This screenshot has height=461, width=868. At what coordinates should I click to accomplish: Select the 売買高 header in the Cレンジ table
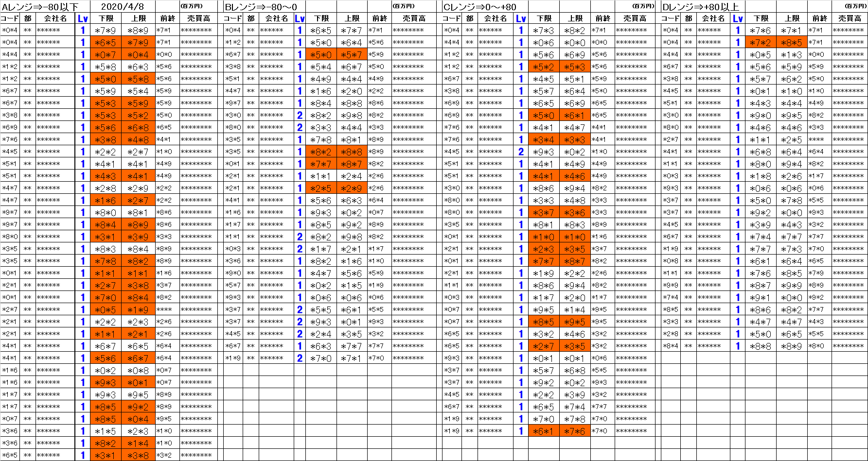pyautogui.click(x=635, y=18)
